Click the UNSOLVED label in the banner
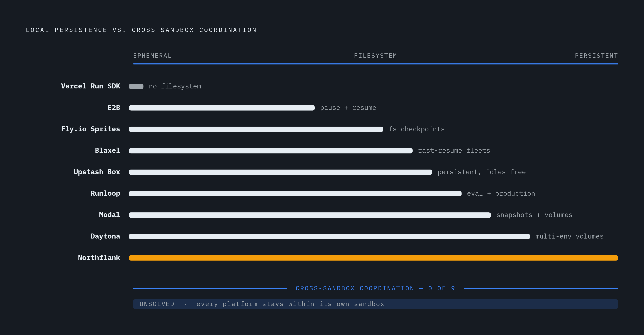This screenshot has width=644, height=335. [157, 304]
